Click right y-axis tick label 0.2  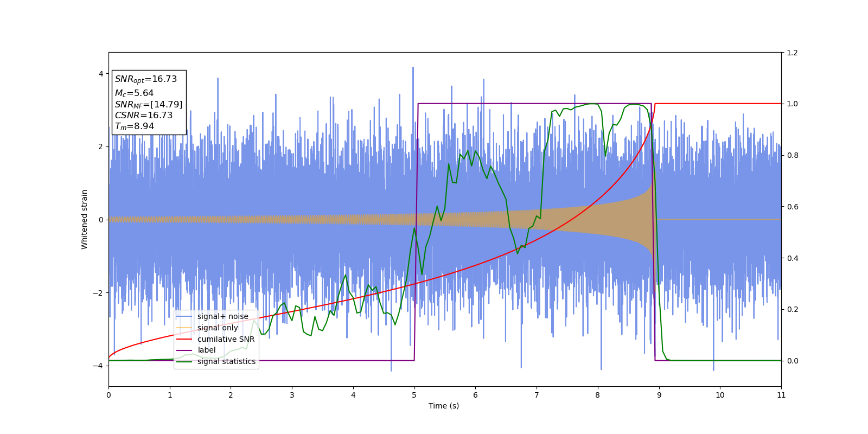(x=792, y=309)
